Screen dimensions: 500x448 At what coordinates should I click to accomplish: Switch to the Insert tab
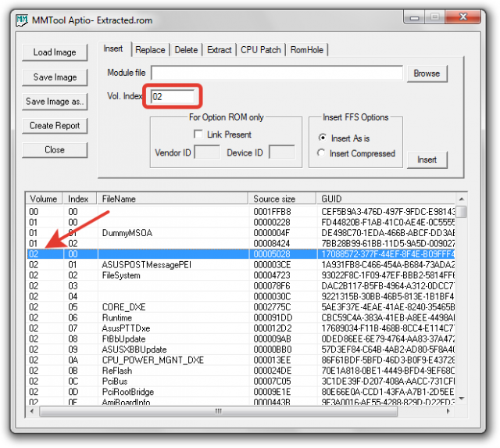tap(113, 48)
